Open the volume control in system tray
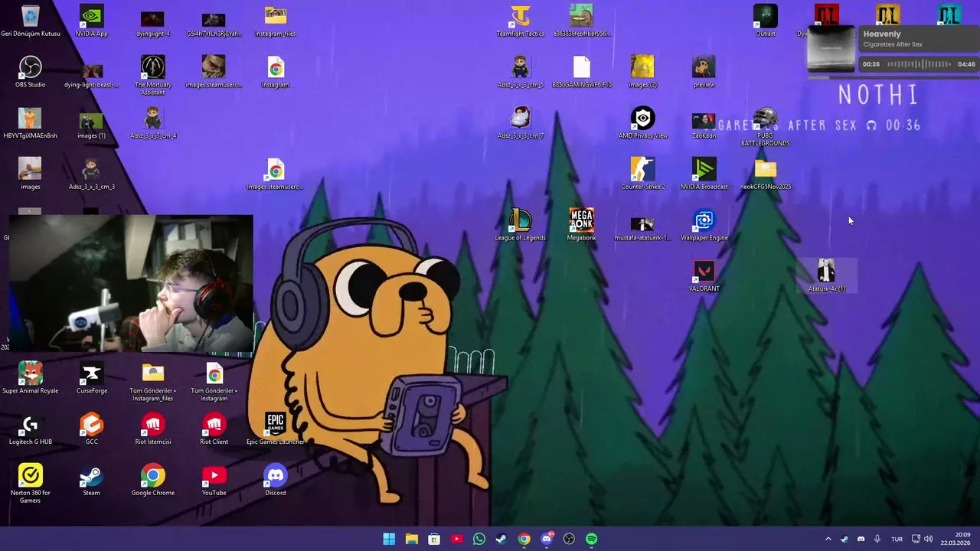Screen dimensions: 980x551 tap(928, 539)
